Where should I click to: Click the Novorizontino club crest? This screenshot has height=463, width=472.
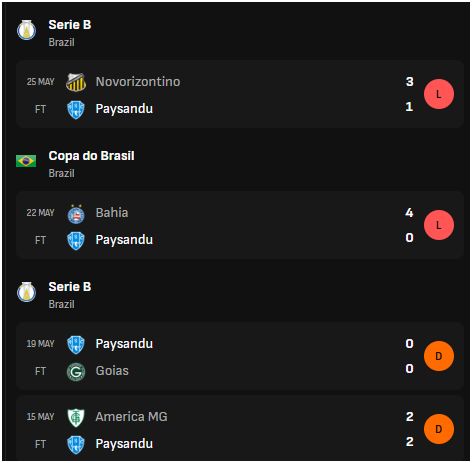tap(76, 82)
